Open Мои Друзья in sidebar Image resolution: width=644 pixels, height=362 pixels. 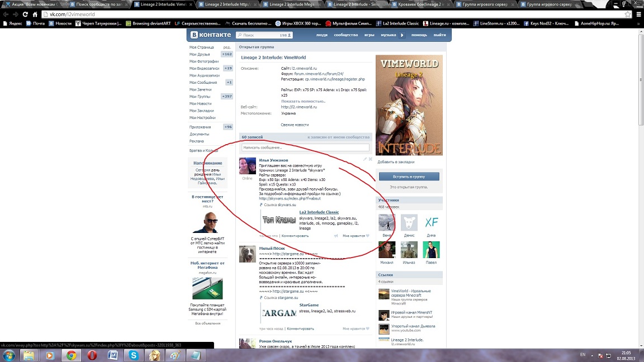pos(200,54)
